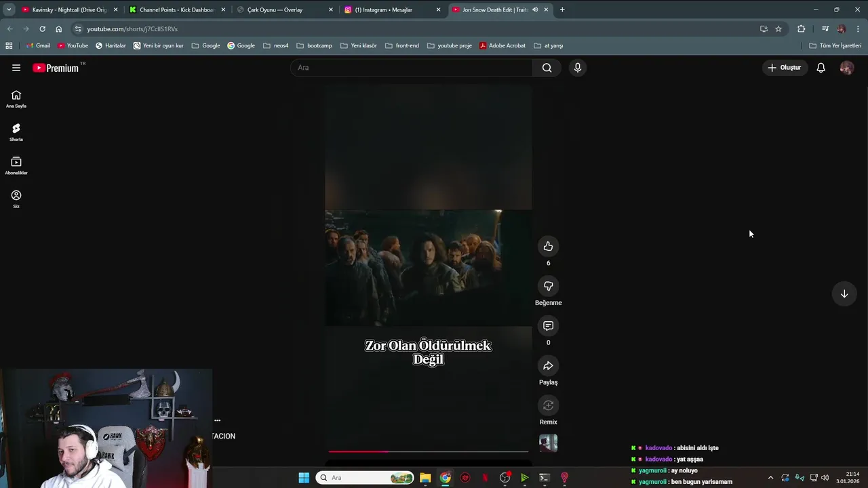Mute the Jon Snow Death Edit tab audio
The image size is (868, 488).
click(x=535, y=9)
